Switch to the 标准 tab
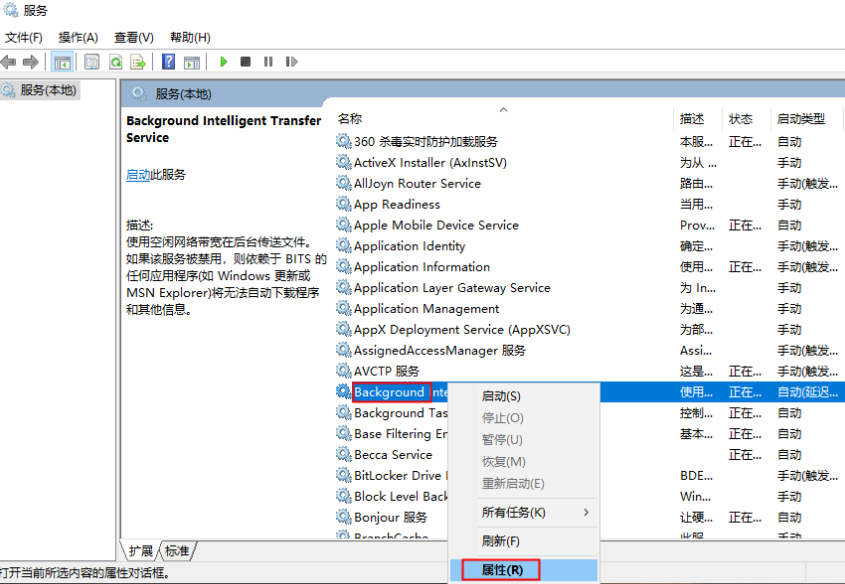The width and height of the screenshot is (845, 584). (x=177, y=551)
